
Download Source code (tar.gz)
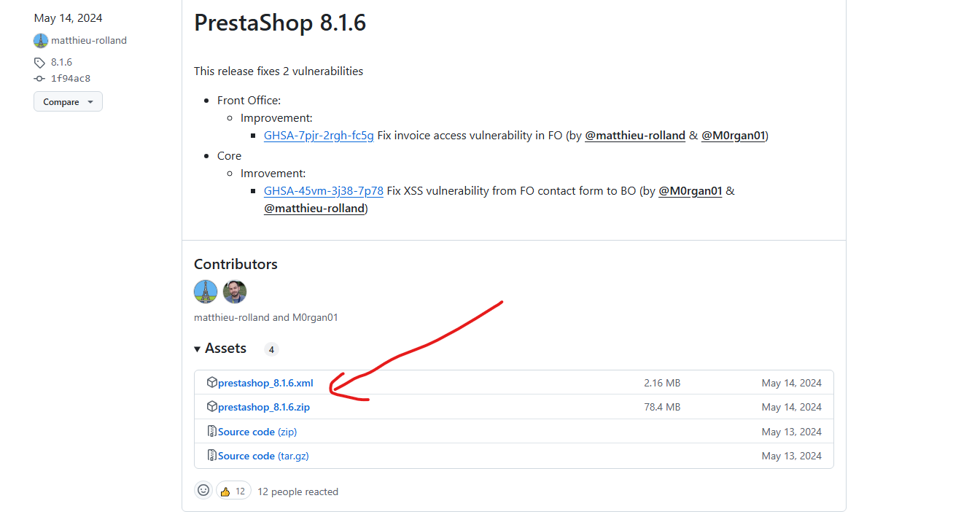263,456
